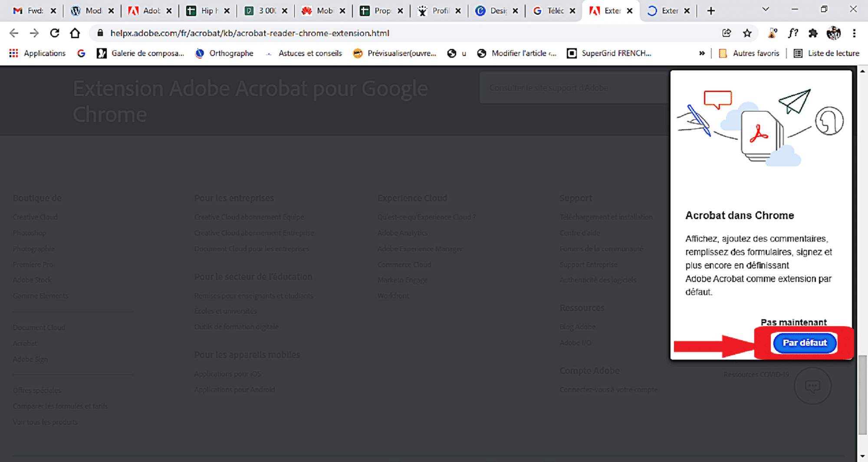Open the Prévisualiser(ouvre... bookmark
Image resolution: width=868 pixels, height=462 pixels.
coord(395,53)
